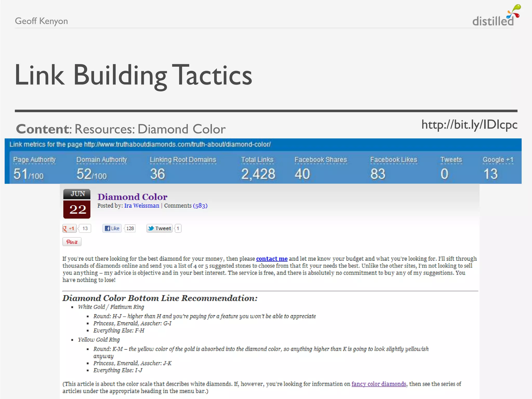Click the Google +1 metric label
This screenshot has height=399, width=532.
(x=498, y=160)
